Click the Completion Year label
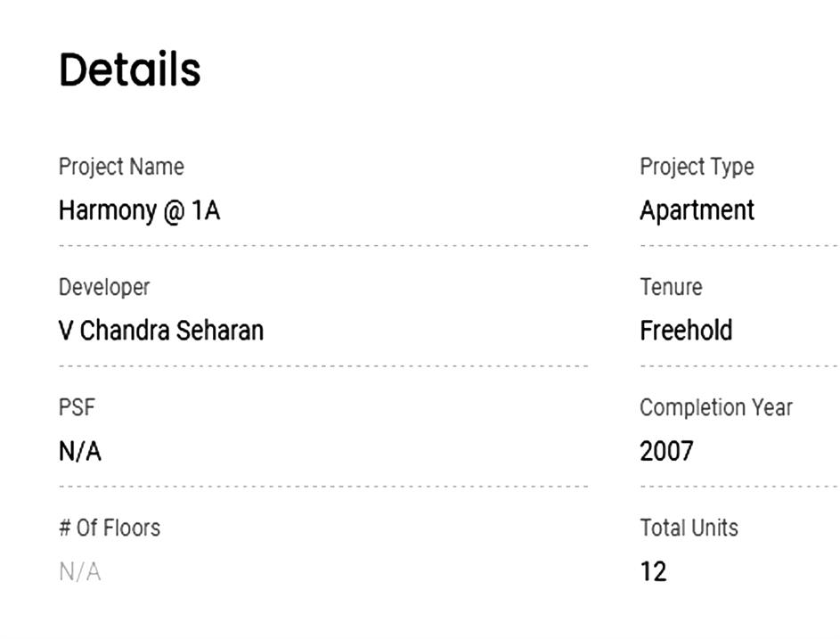Viewport: 840px width, 639px height. coord(716,407)
